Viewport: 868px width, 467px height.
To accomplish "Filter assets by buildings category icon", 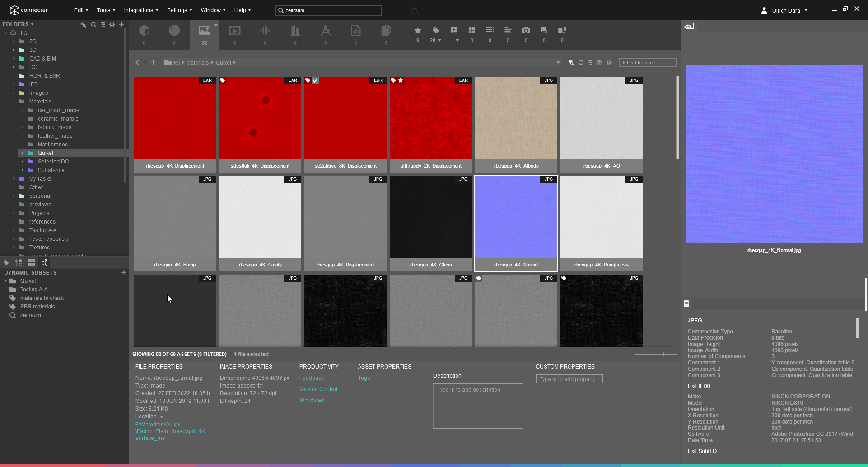I will click(x=295, y=30).
